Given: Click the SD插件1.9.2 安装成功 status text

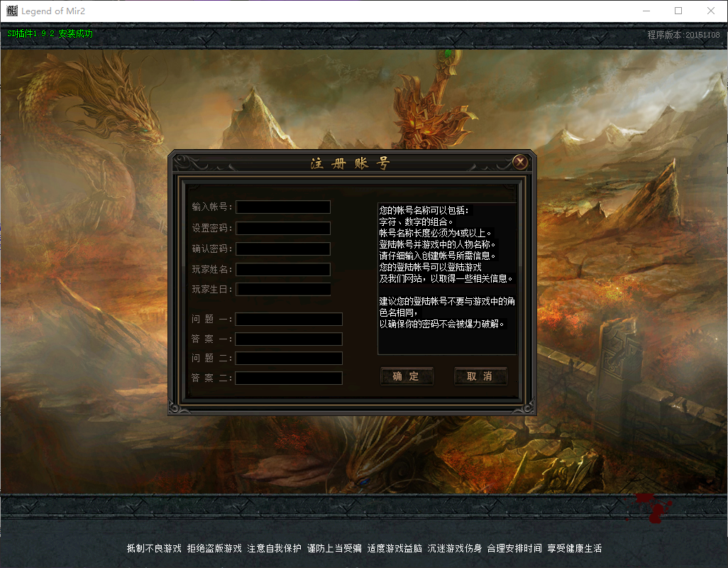Looking at the screenshot, I should tap(50, 33).
